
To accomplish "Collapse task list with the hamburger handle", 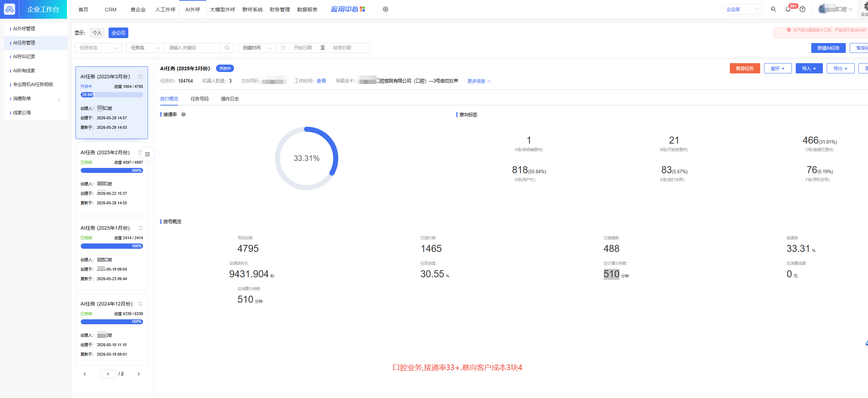I will pos(148,154).
